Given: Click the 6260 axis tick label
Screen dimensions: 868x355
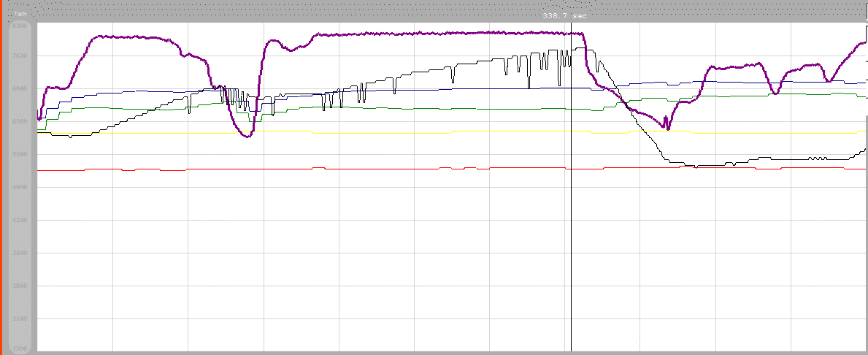Looking at the screenshot, I should [20, 121].
